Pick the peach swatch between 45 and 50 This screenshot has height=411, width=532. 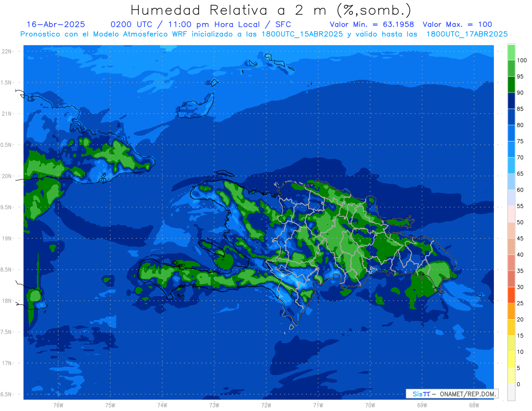pyautogui.click(x=511, y=230)
